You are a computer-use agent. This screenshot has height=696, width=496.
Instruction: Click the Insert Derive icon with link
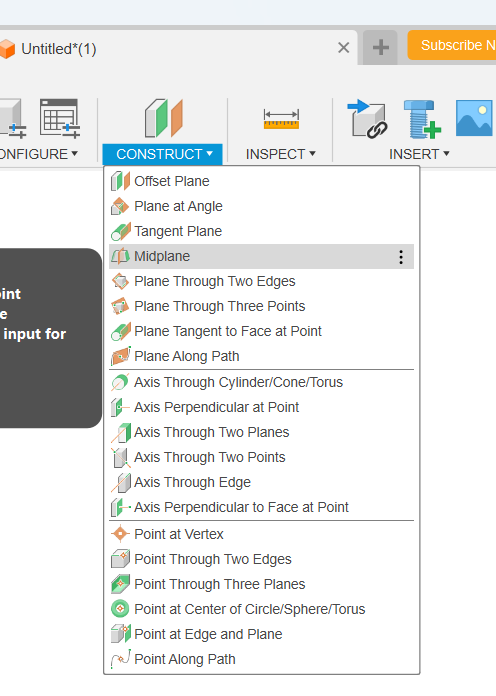367,119
